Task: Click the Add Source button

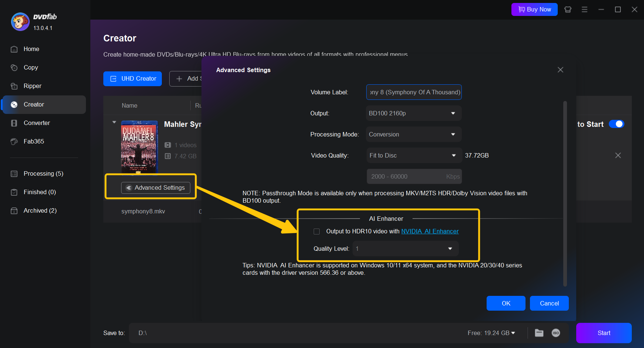Action: pyautogui.click(x=186, y=79)
